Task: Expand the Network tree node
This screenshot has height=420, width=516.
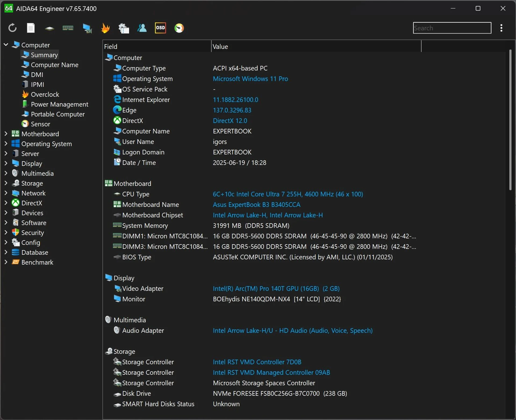Action: (6, 193)
